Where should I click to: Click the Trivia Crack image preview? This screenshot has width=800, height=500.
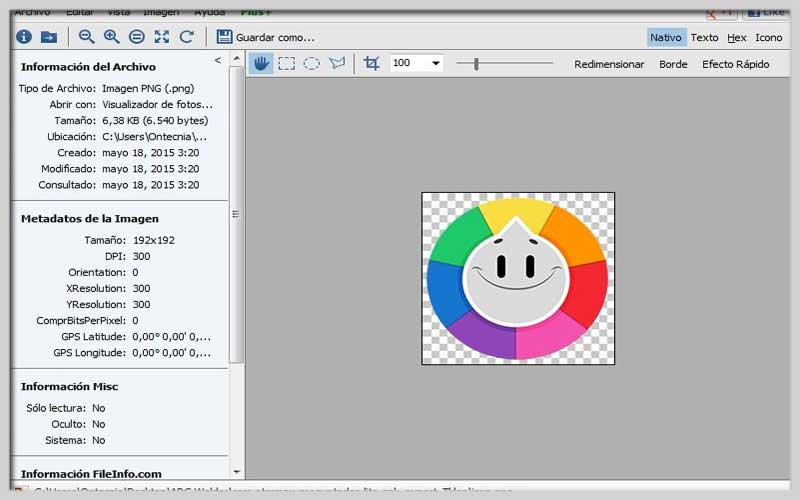point(518,279)
